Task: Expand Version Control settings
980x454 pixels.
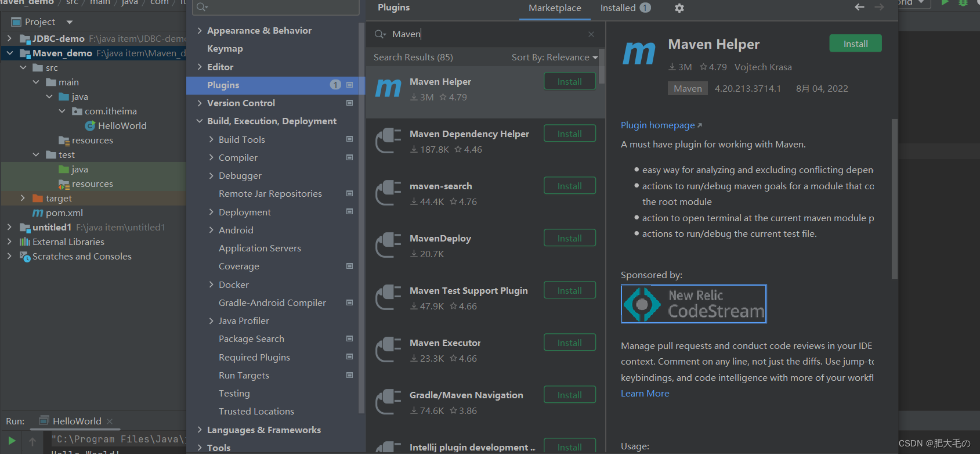Action: (x=200, y=103)
